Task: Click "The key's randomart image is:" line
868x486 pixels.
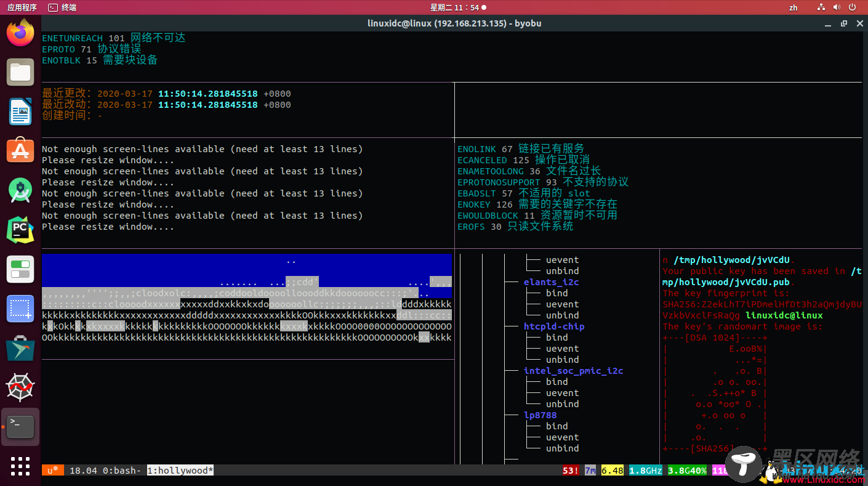Action: [x=742, y=326]
